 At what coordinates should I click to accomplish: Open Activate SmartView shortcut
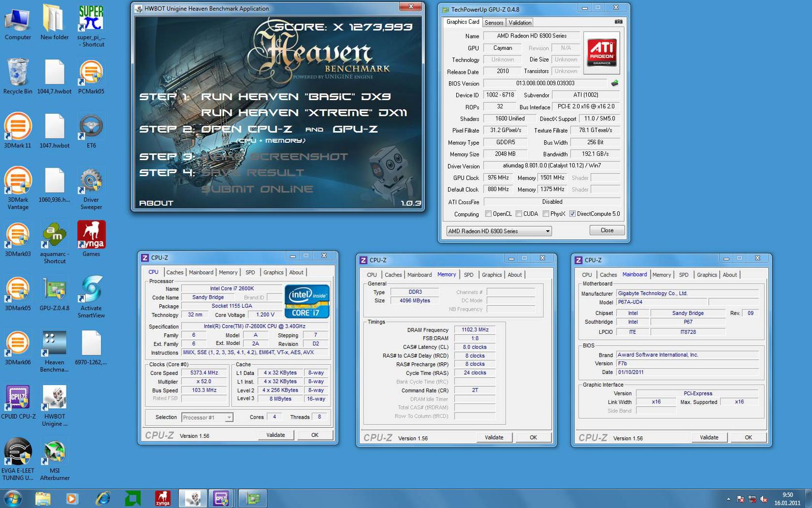[x=91, y=297]
